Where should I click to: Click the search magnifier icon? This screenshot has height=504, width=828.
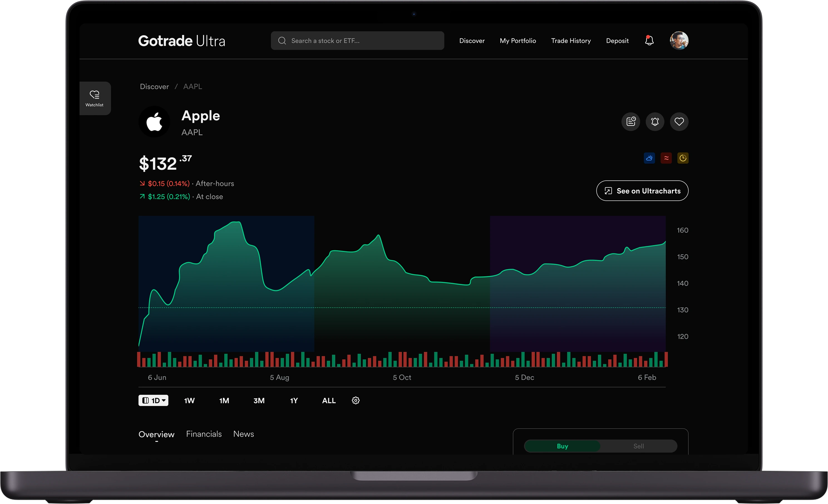tap(282, 41)
